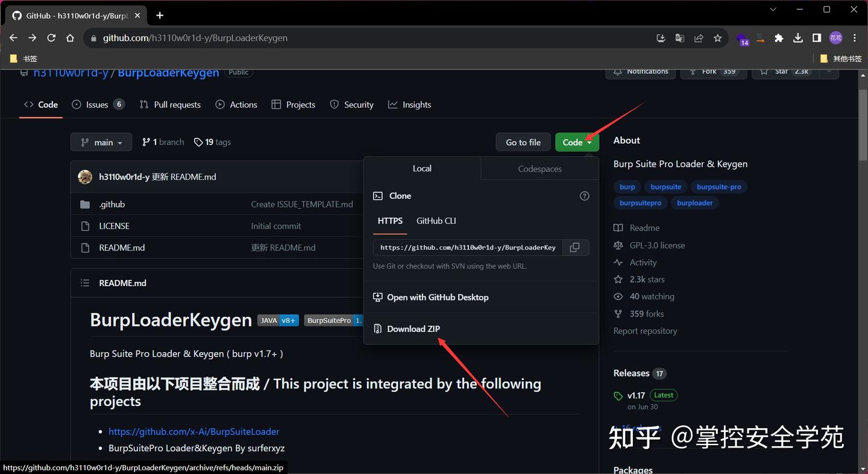Viewport: 868px width, 474px height.
Task: Open the browser home icon
Action: coord(70,38)
